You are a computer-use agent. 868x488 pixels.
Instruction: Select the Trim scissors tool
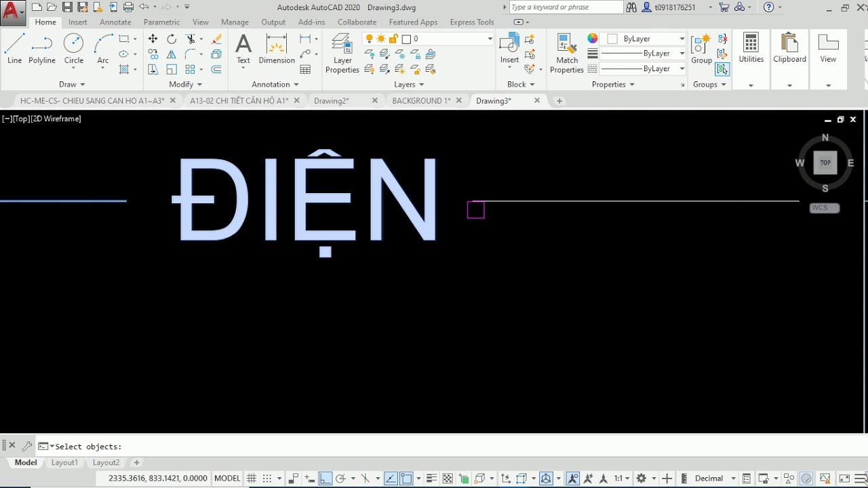(191, 39)
